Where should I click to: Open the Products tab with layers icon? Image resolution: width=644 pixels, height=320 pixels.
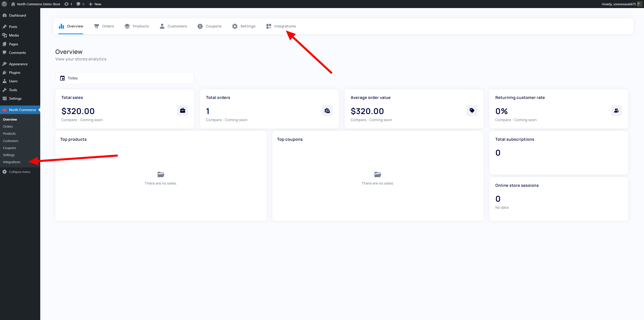pos(137,26)
